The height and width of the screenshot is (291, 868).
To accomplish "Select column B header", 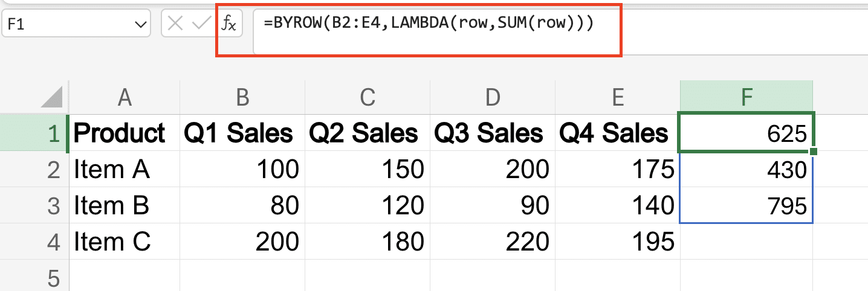I will pyautogui.click(x=242, y=97).
